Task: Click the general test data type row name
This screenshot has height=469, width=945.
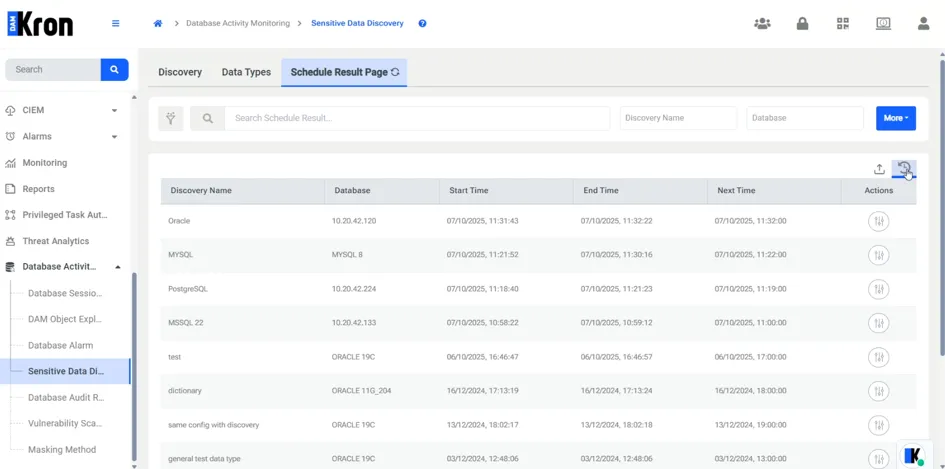Action: click(204, 459)
